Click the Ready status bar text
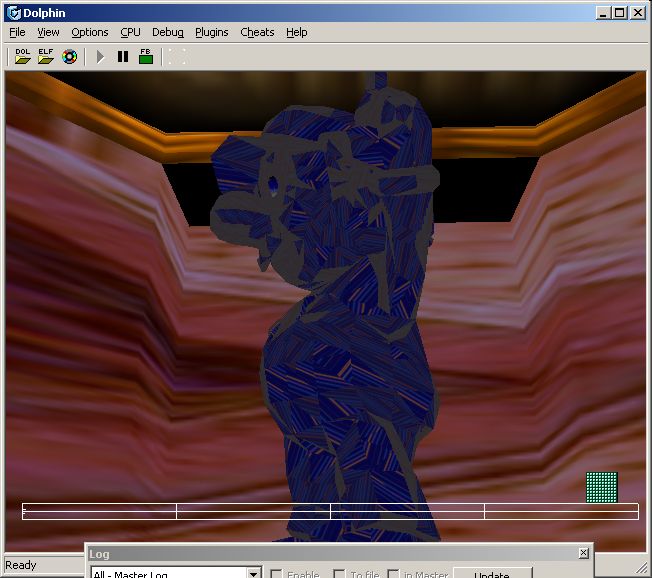This screenshot has height=578, width=652. pos(21,565)
